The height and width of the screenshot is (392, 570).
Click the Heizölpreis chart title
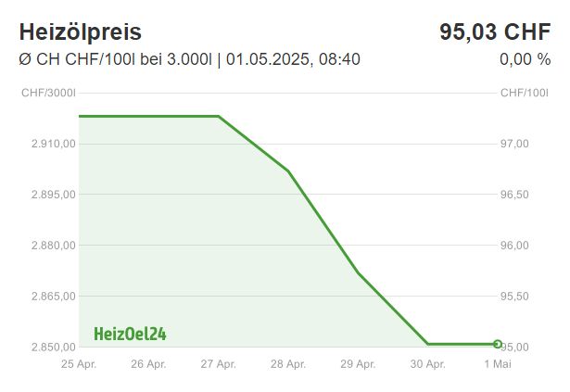(x=81, y=32)
